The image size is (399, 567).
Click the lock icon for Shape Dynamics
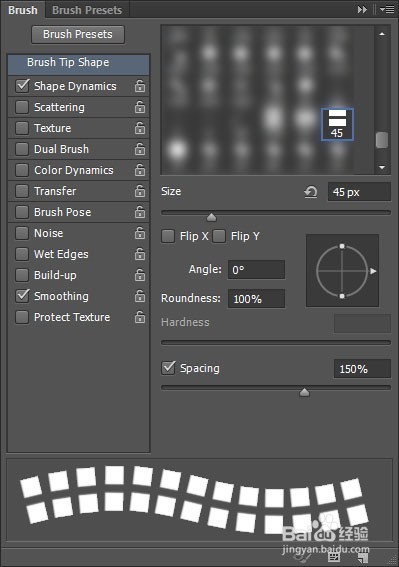pos(140,86)
